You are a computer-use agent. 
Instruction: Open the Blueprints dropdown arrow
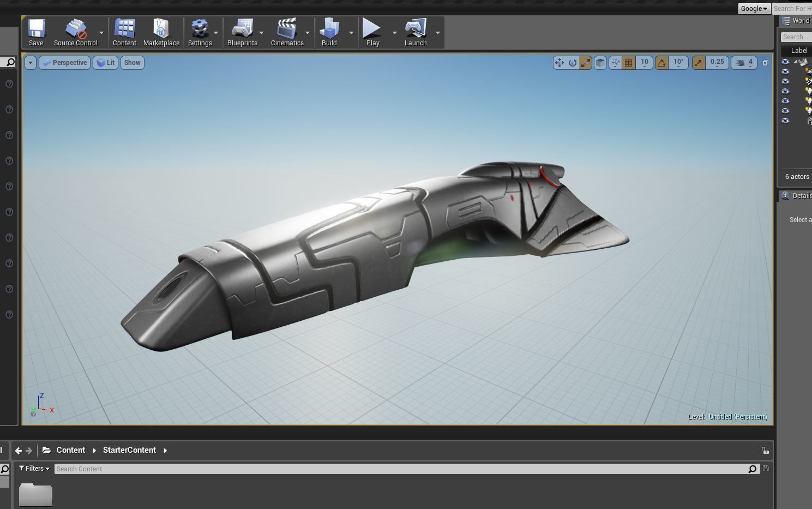261,33
